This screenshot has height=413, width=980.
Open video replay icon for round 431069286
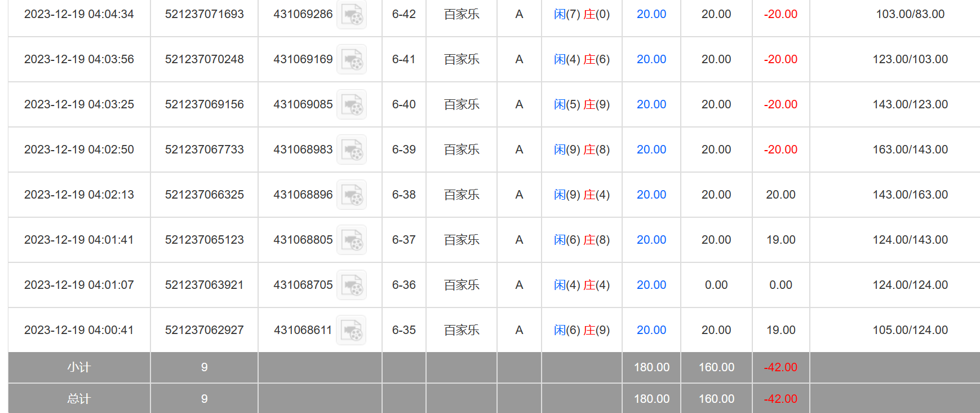pyautogui.click(x=352, y=14)
